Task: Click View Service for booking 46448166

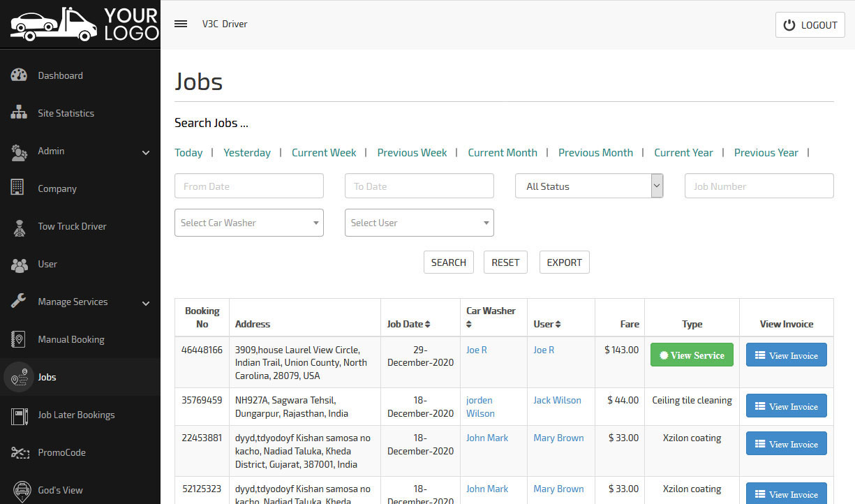Action: (692, 355)
